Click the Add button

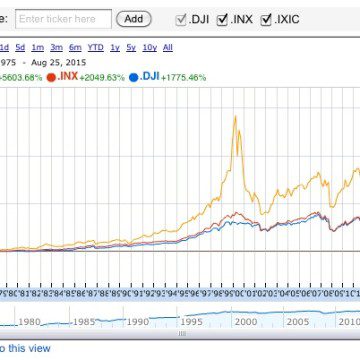[134, 19]
